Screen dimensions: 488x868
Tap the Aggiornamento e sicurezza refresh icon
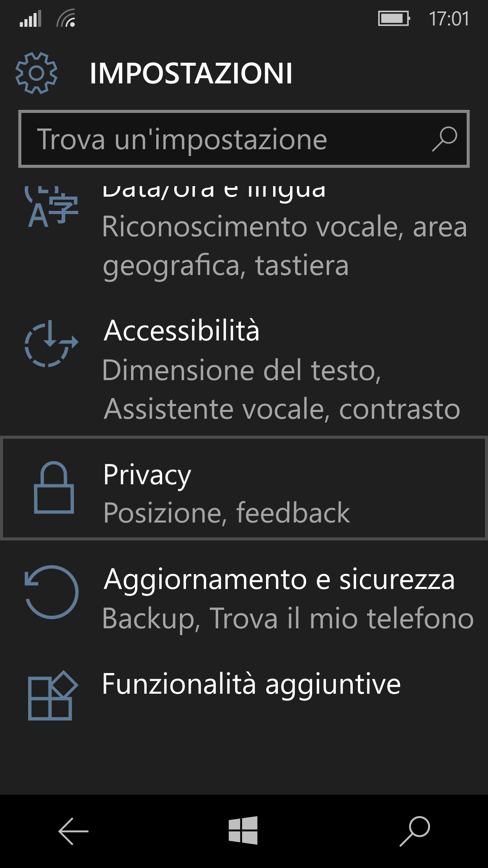tap(52, 592)
